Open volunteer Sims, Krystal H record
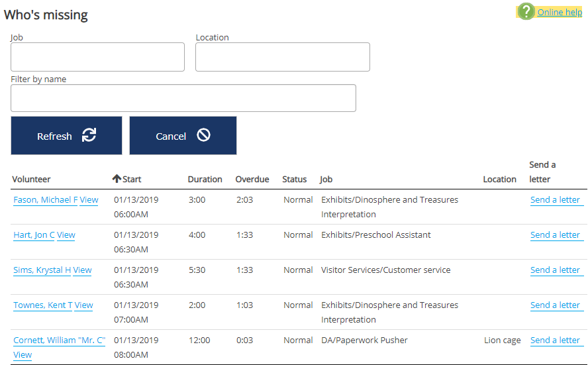 42,270
